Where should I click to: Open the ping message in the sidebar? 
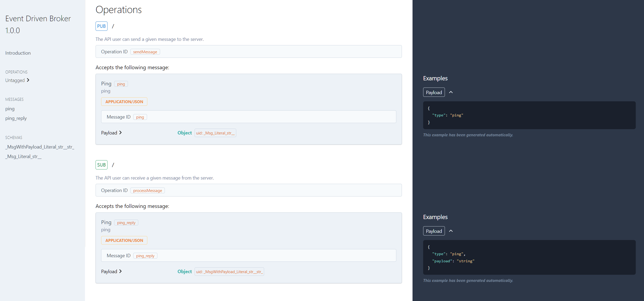tap(10, 109)
